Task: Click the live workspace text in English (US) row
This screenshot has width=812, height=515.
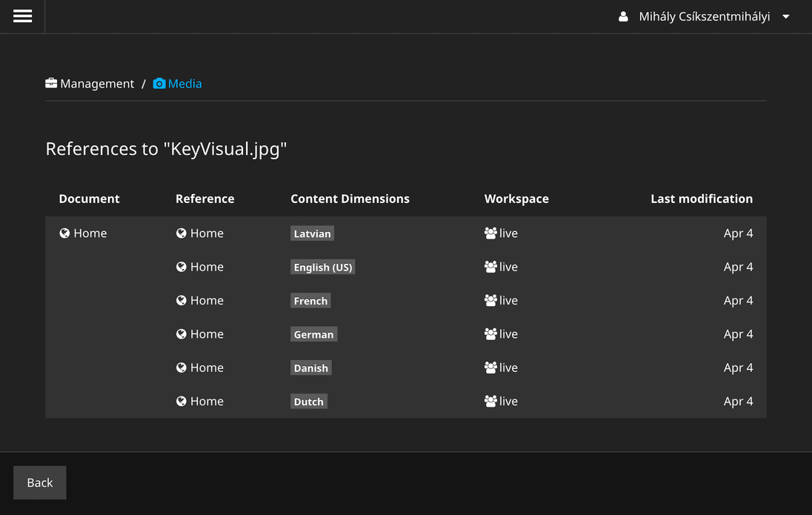Action: [x=508, y=267]
